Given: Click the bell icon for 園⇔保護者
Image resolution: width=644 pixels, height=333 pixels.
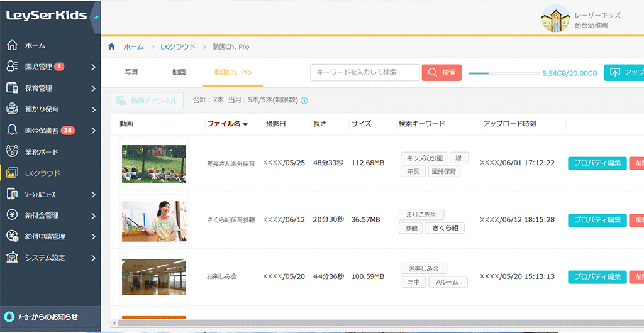Looking at the screenshot, I should [13, 131].
